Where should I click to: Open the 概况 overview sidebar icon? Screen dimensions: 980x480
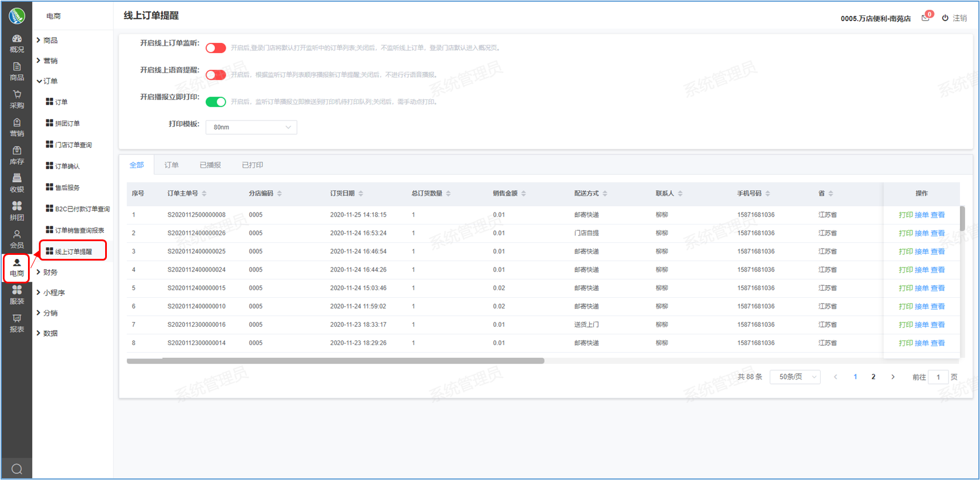17,43
